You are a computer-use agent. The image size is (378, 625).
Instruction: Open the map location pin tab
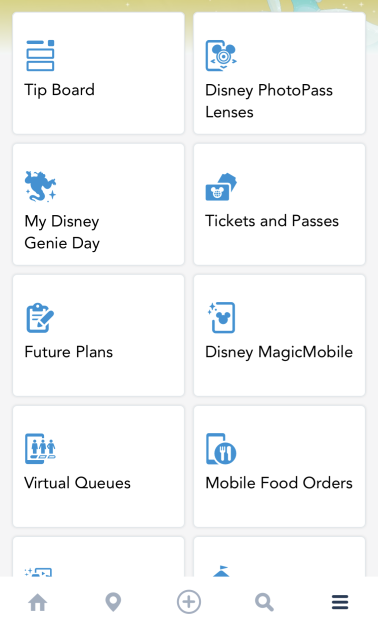pos(113,602)
